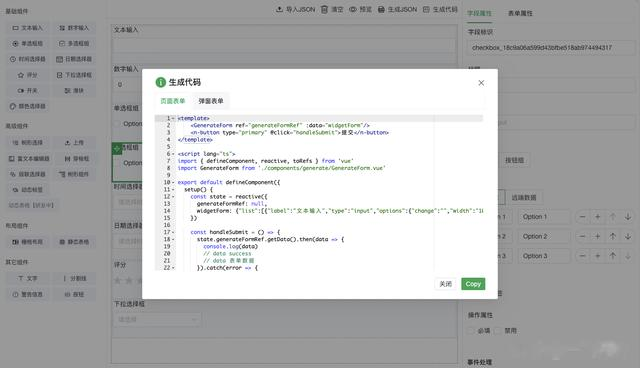Switch to 远端数据 (remote data) option
Image resolution: width=640 pixels, height=368 pixels.
point(524,197)
